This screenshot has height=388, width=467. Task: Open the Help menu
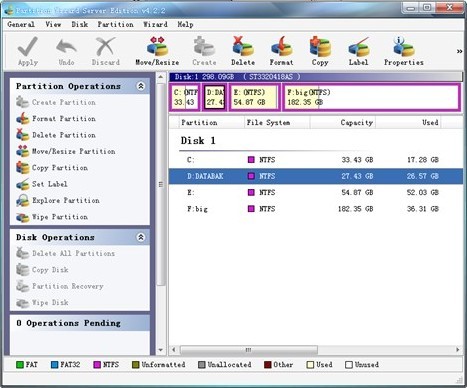pyautogui.click(x=185, y=24)
